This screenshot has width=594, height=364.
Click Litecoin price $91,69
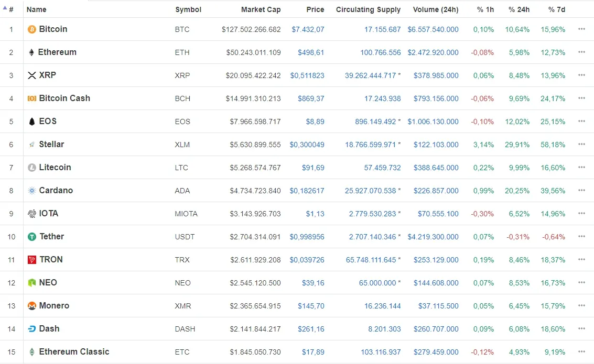point(314,168)
